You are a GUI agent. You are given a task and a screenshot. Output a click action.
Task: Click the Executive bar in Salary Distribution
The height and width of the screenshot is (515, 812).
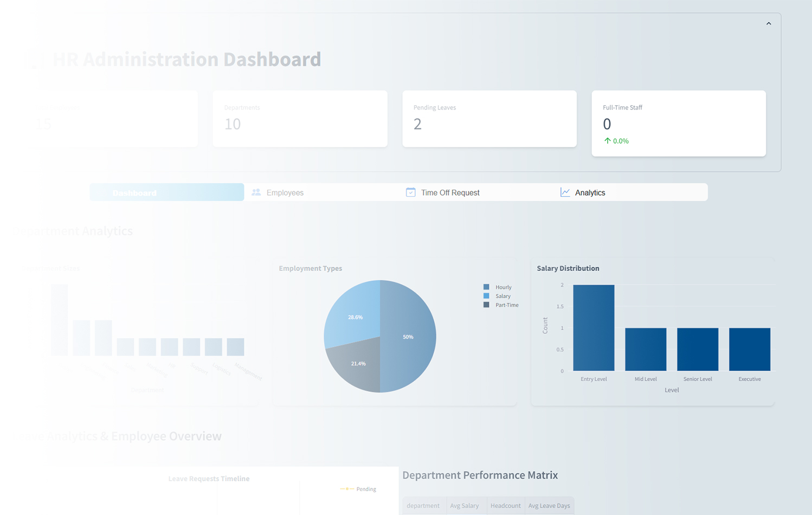[x=749, y=349]
